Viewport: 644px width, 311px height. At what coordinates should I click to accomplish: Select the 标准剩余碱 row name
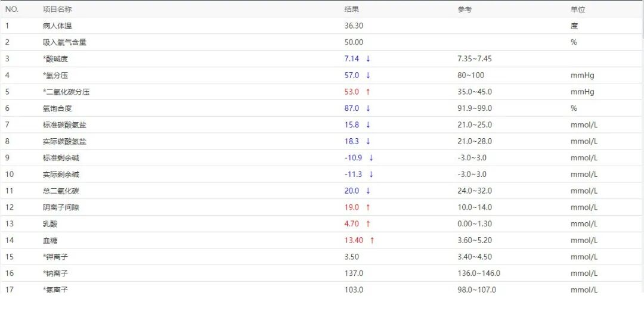click(61, 157)
